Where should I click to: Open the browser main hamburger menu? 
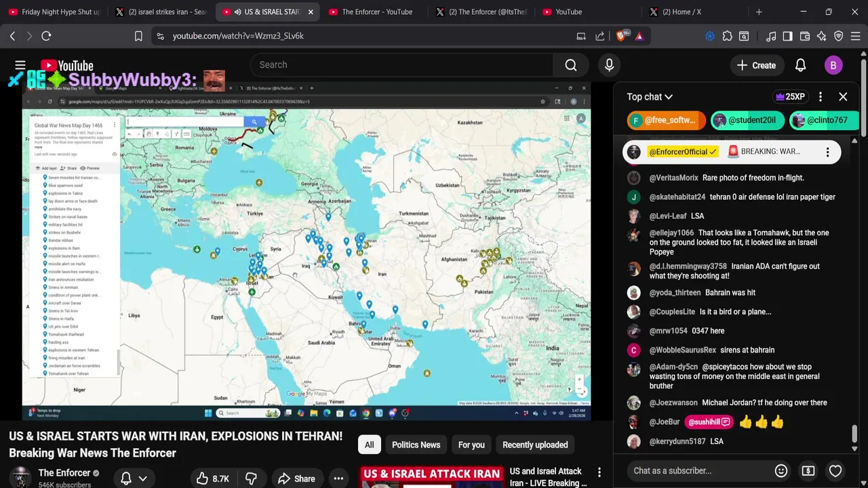856,36
